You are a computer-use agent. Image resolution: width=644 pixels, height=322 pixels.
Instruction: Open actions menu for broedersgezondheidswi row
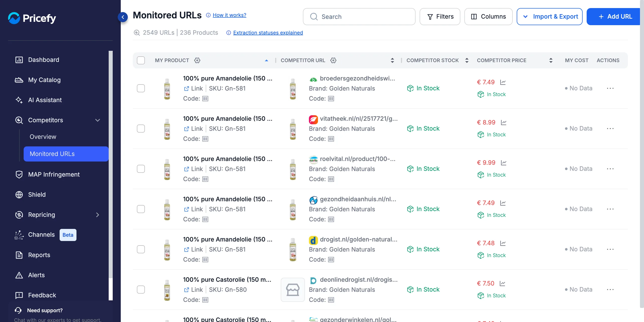(610, 88)
